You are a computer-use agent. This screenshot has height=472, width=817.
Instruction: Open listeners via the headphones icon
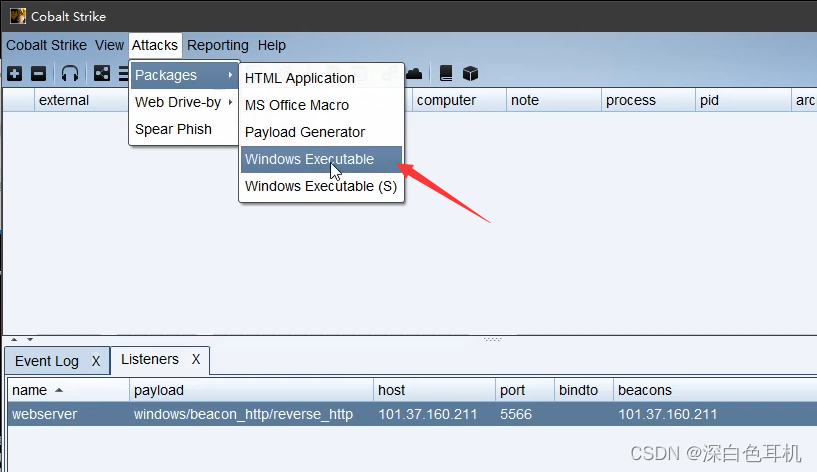(70, 73)
